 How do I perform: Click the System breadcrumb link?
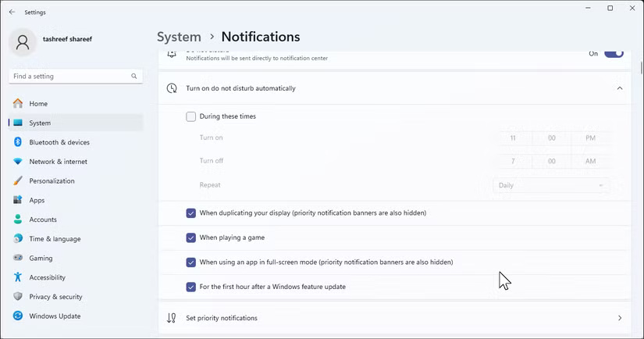pyautogui.click(x=179, y=37)
